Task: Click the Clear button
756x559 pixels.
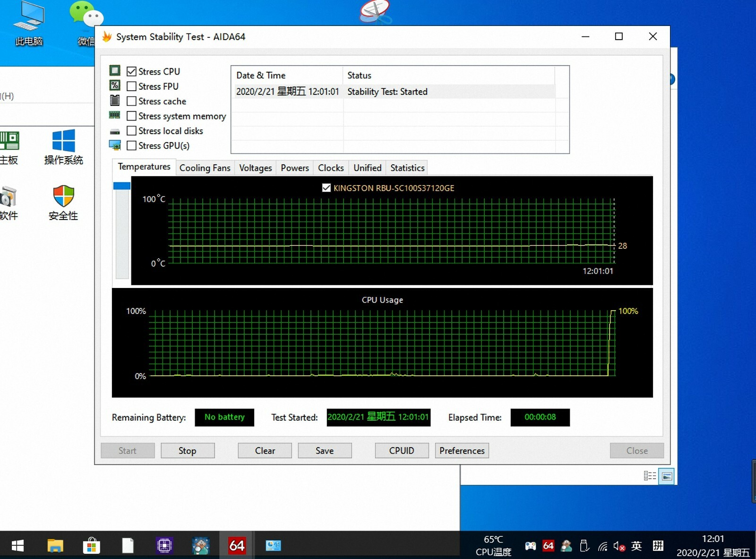Action: pos(265,450)
